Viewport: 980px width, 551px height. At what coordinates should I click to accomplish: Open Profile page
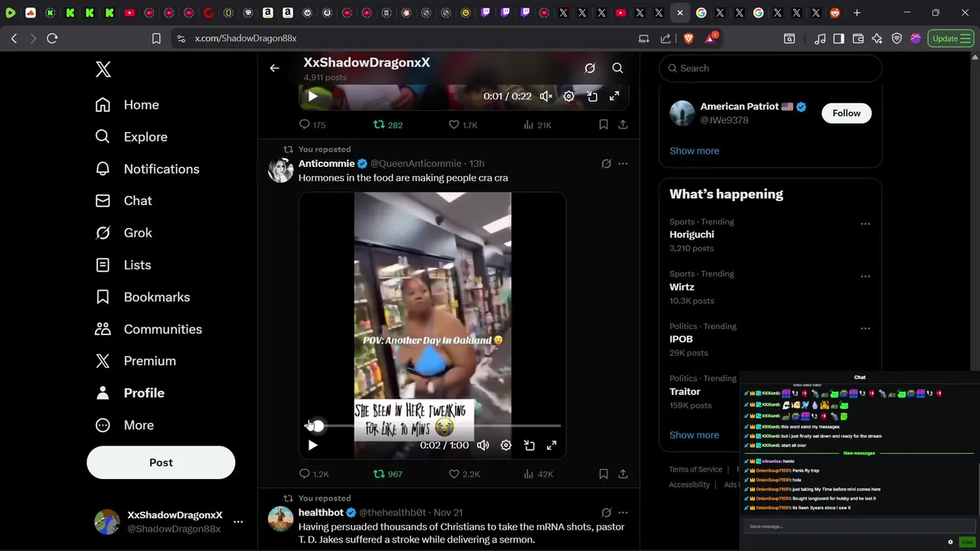point(129,393)
